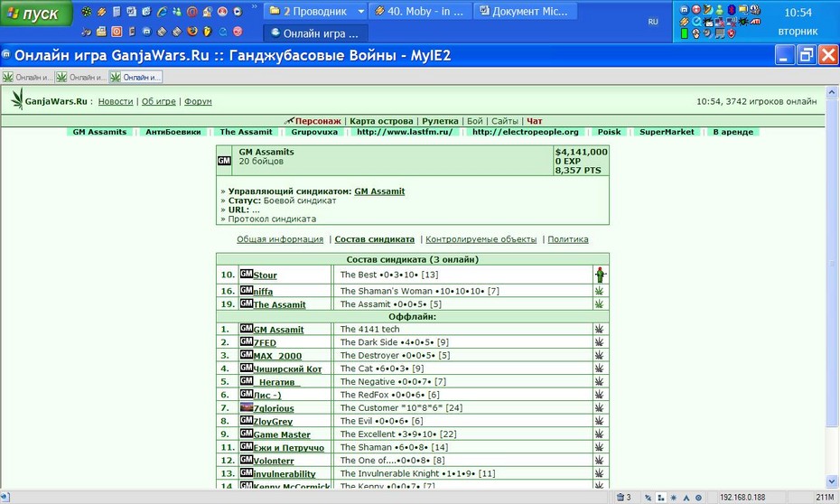The height and width of the screenshot is (504, 840).
Task: Open the Карта острова menu item
Action: click(381, 121)
